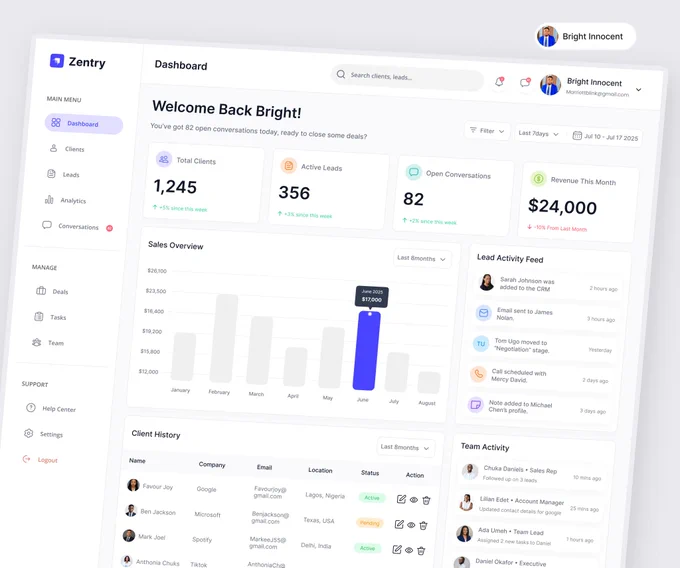Click Logout in the sidebar
680x568 pixels.
coord(40,459)
